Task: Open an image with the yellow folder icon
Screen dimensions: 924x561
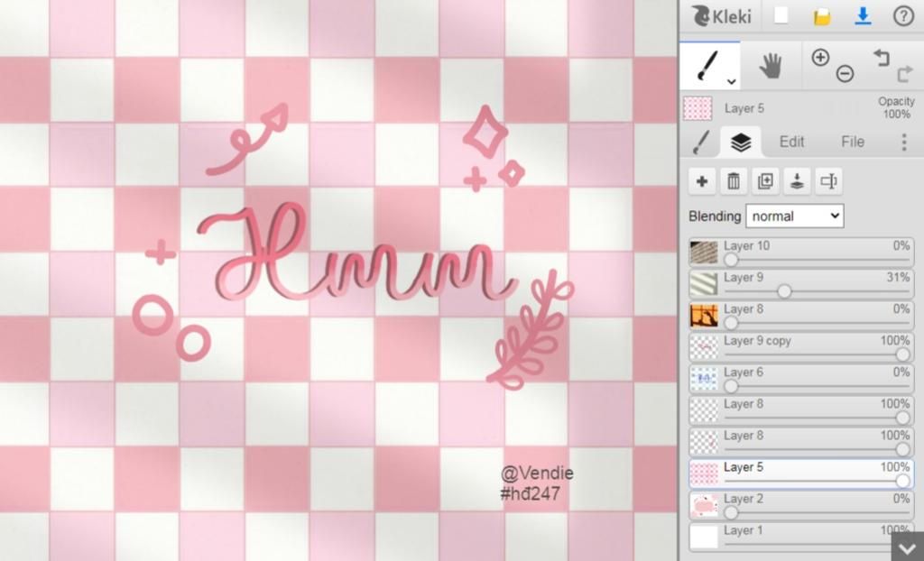Action: point(822,16)
